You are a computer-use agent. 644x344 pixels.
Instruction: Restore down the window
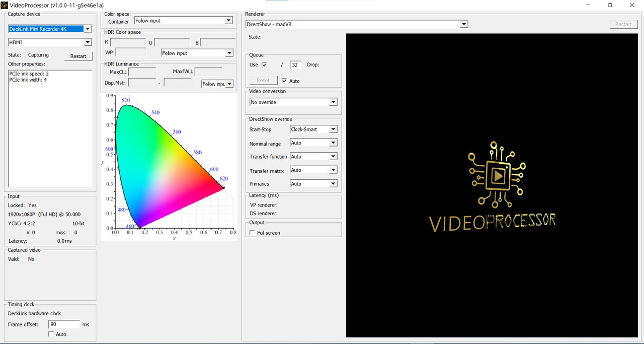(610, 5)
